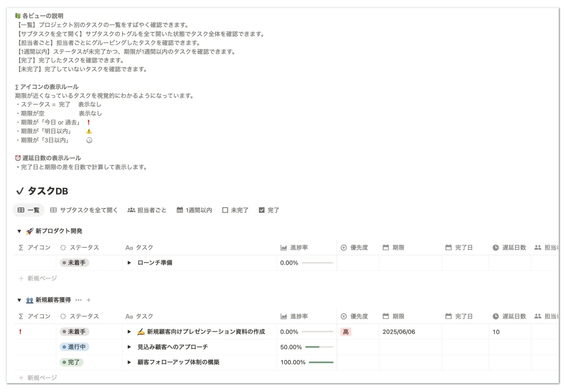Click the アイコン column header in 新プロダクト開発 table

click(35, 248)
